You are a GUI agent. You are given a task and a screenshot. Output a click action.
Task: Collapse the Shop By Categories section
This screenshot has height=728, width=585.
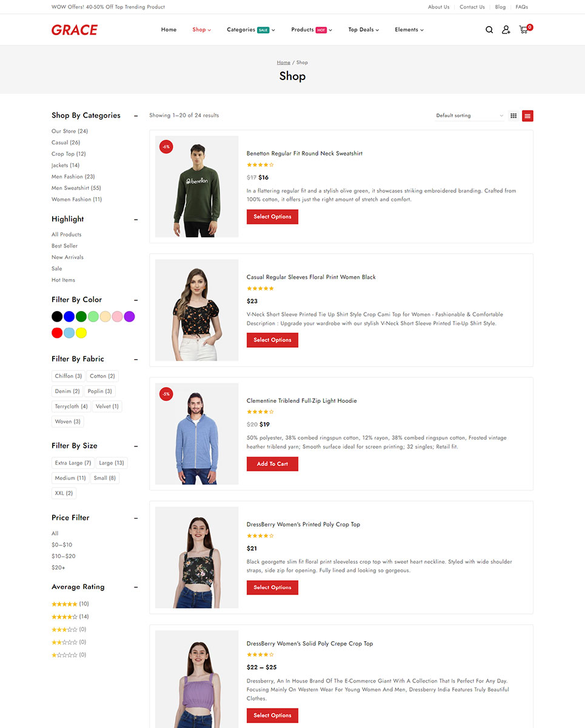pyautogui.click(x=136, y=116)
